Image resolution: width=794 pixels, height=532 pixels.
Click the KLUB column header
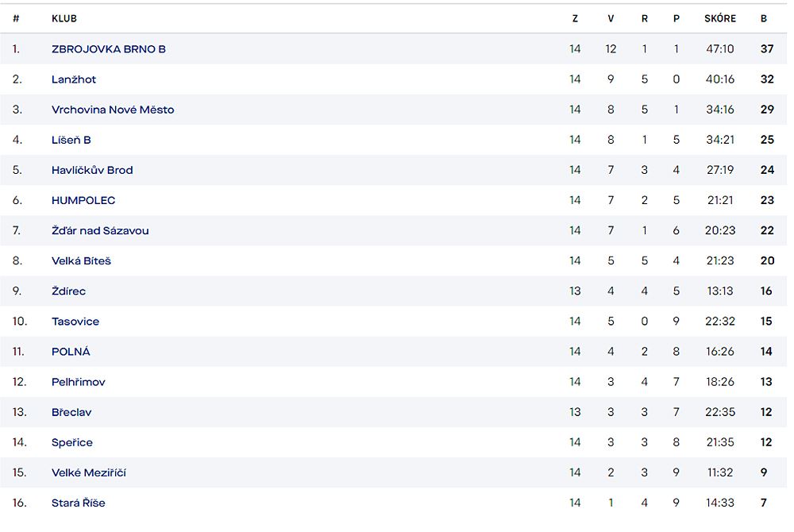(x=64, y=19)
